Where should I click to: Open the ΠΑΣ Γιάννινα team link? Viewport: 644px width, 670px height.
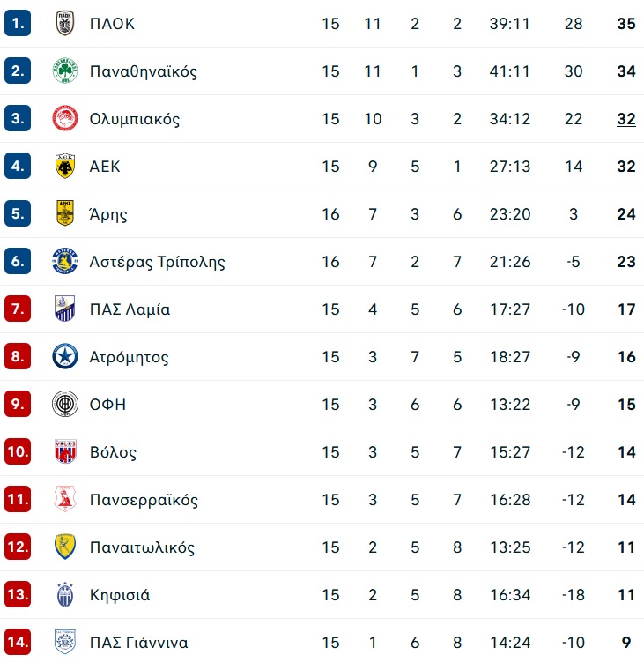[x=139, y=642]
